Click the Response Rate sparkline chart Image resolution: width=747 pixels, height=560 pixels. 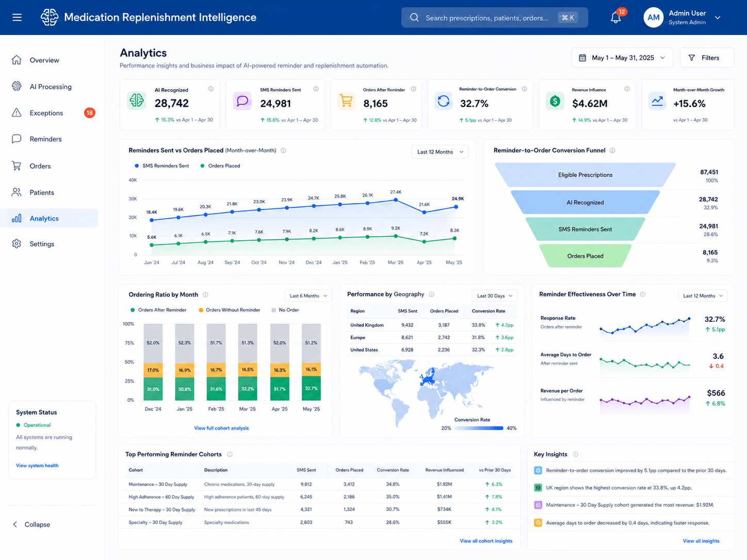pos(645,327)
